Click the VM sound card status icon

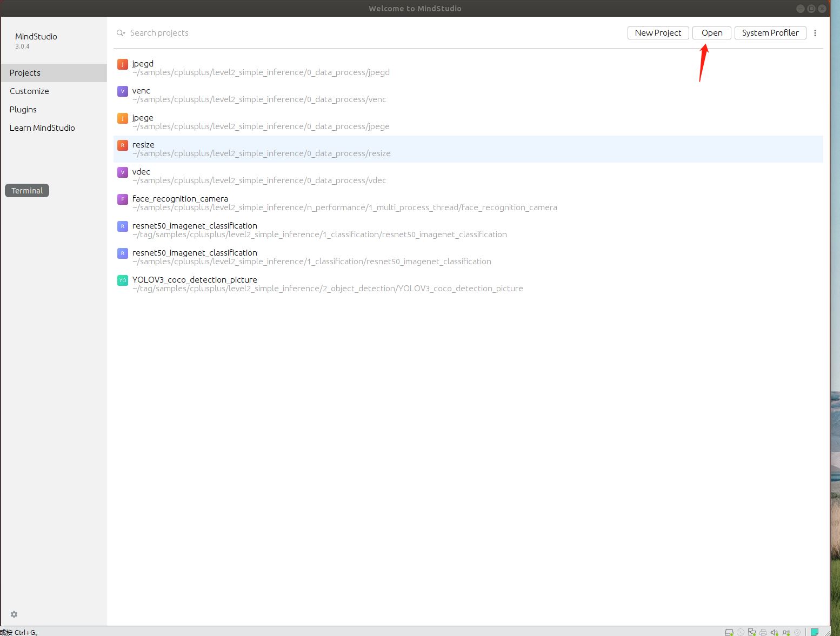click(x=775, y=632)
